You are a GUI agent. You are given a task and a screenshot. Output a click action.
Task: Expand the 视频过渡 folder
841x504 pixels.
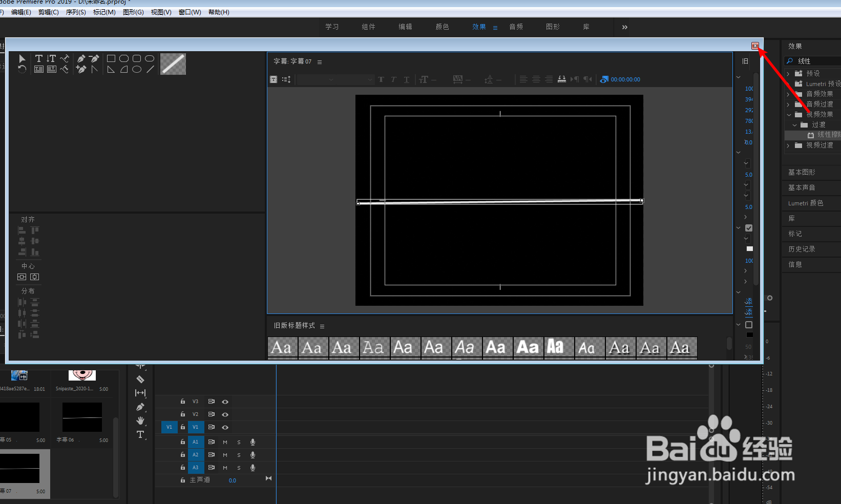(788, 145)
